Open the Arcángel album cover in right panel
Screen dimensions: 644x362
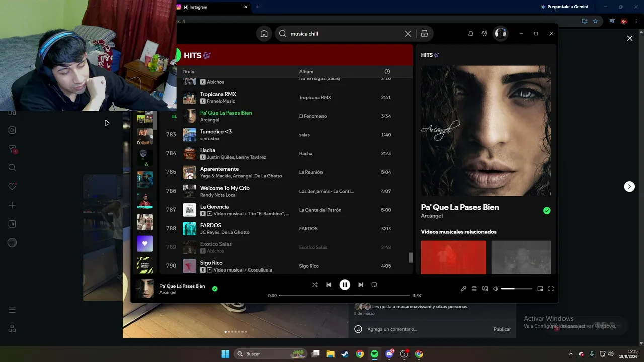pyautogui.click(x=486, y=131)
